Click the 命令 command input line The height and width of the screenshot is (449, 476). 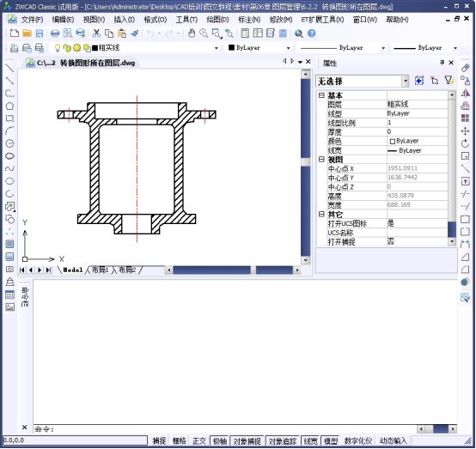click(224, 429)
